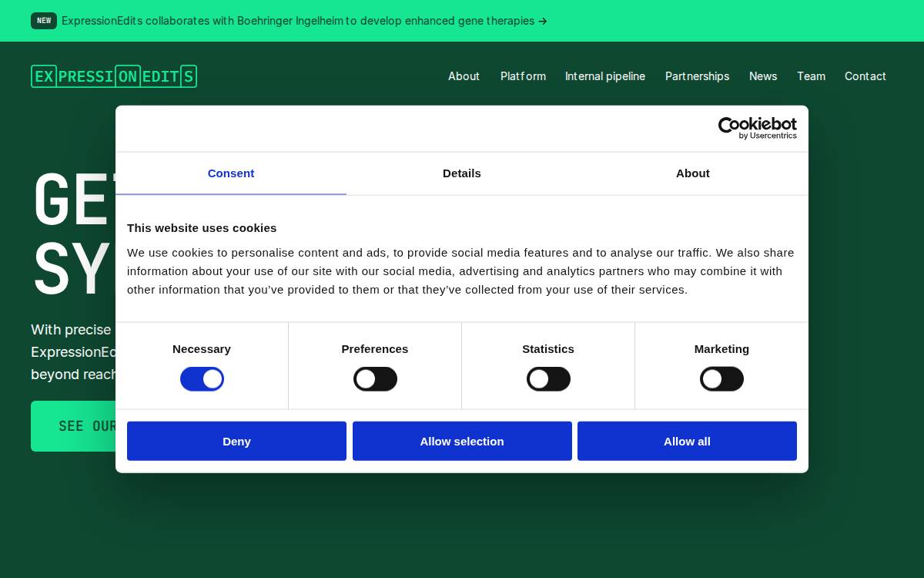Click the Preferences category label
The height and width of the screenshot is (578, 924).
[x=375, y=349]
